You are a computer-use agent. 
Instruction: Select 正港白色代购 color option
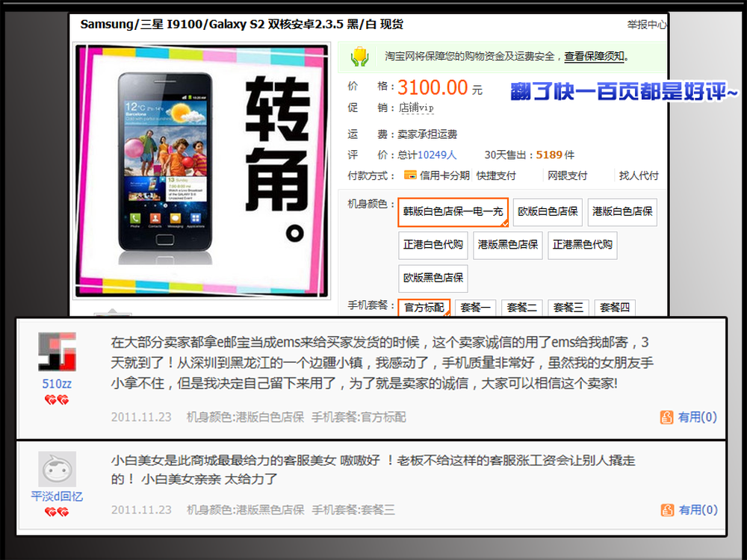coord(433,245)
